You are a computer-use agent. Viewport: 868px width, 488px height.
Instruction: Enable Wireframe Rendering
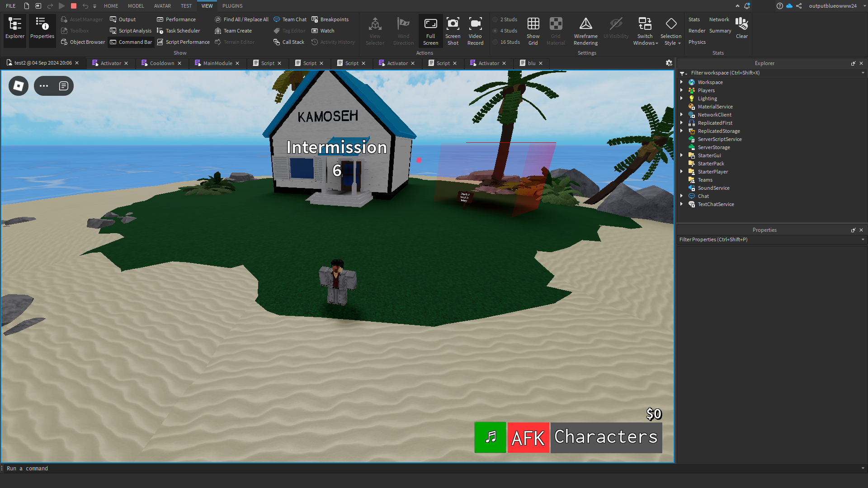click(585, 31)
